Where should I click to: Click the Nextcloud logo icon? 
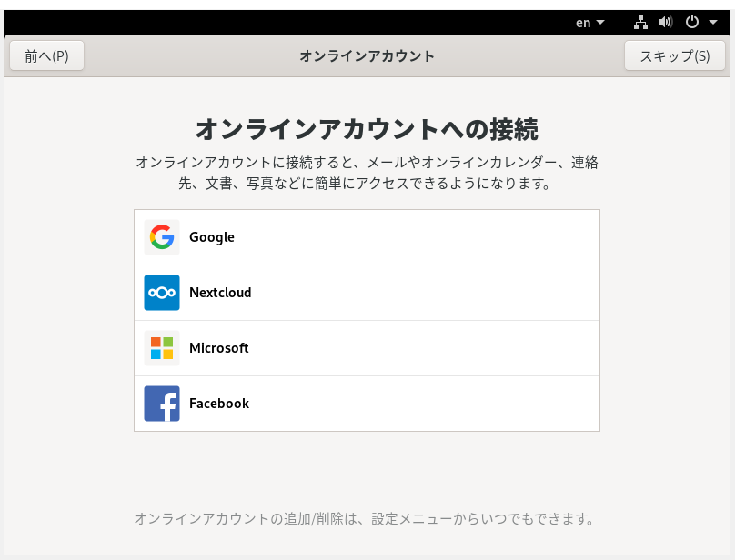tap(162, 293)
